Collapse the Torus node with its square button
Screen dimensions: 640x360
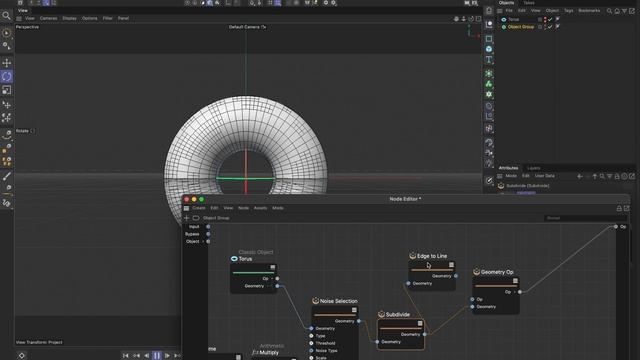273,267
